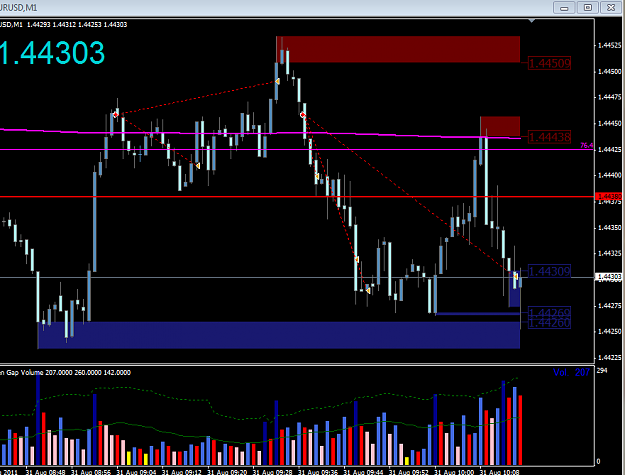Select the 1.44260 blue price label

coord(550,323)
